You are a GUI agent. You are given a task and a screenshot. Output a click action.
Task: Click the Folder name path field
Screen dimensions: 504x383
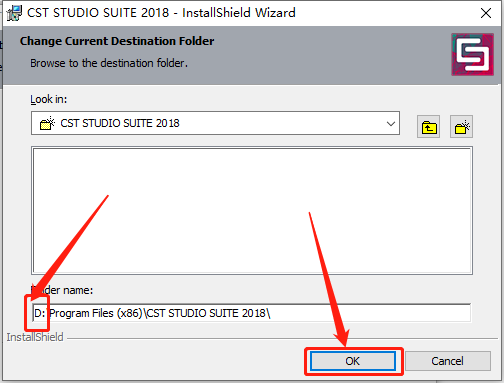tap(252, 313)
